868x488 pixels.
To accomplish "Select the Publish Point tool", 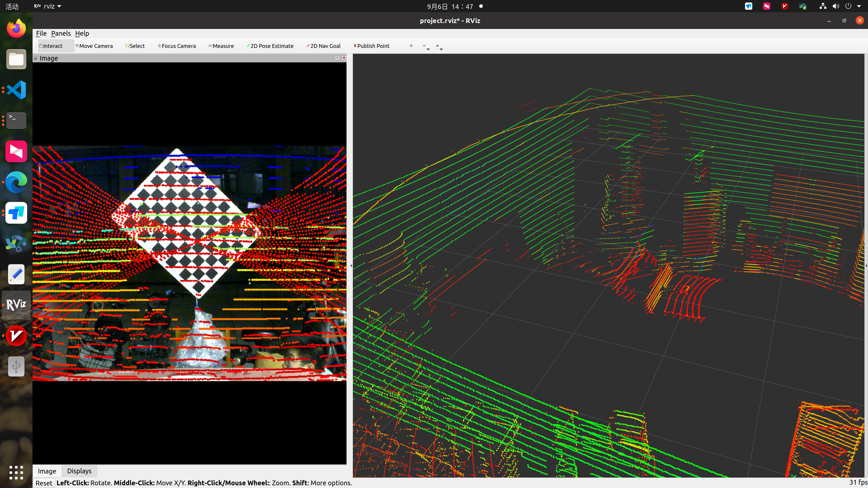I will tap(372, 46).
